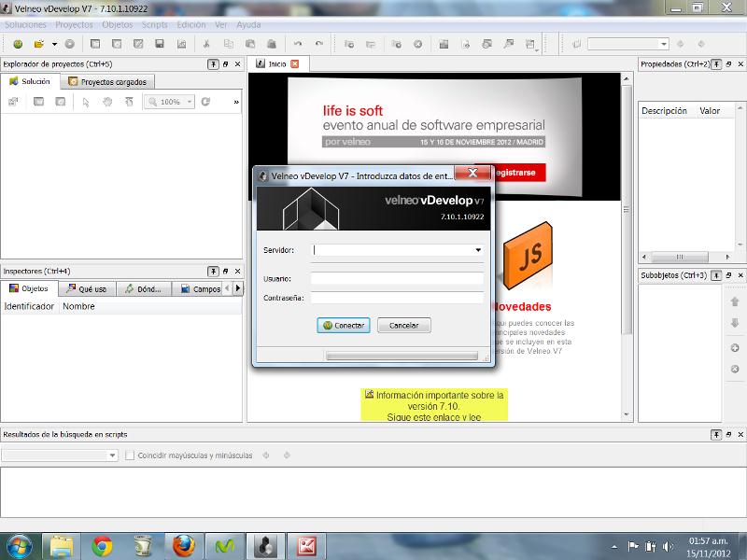Click the move-down arrow in Subobjetos panel

(735, 323)
